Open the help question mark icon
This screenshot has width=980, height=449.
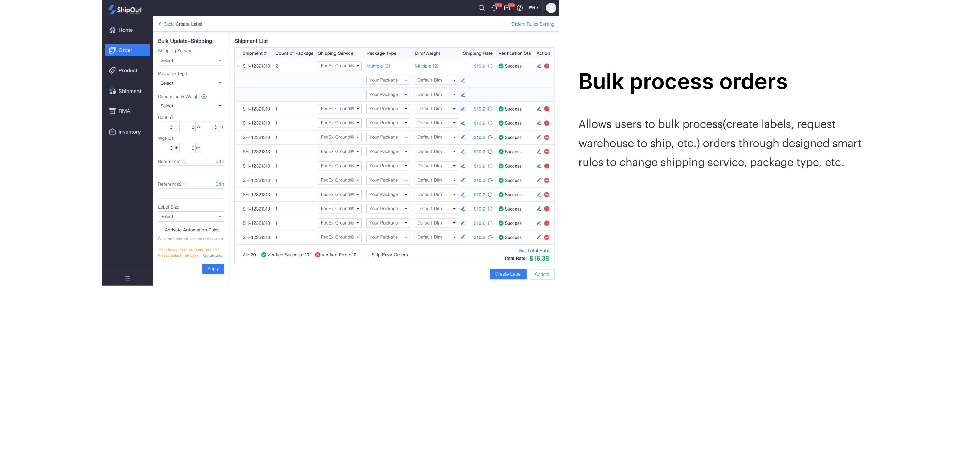tap(520, 8)
